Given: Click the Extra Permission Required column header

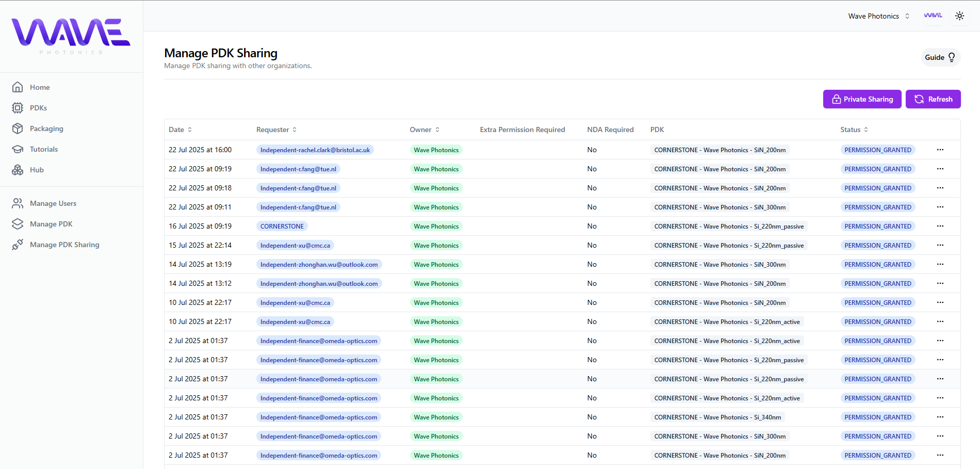Looking at the screenshot, I should tap(522, 130).
